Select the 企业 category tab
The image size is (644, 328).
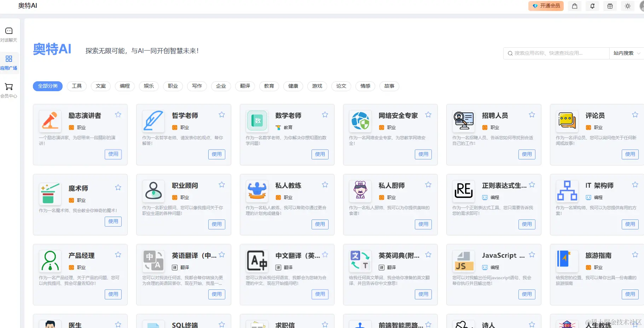tap(221, 86)
